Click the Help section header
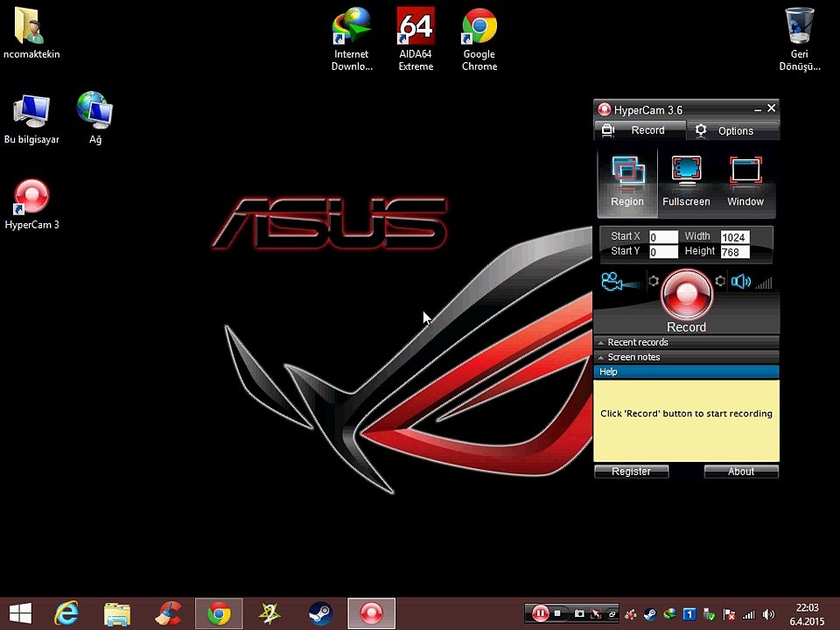Image resolution: width=840 pixels, height=630 pixels. 686,372
